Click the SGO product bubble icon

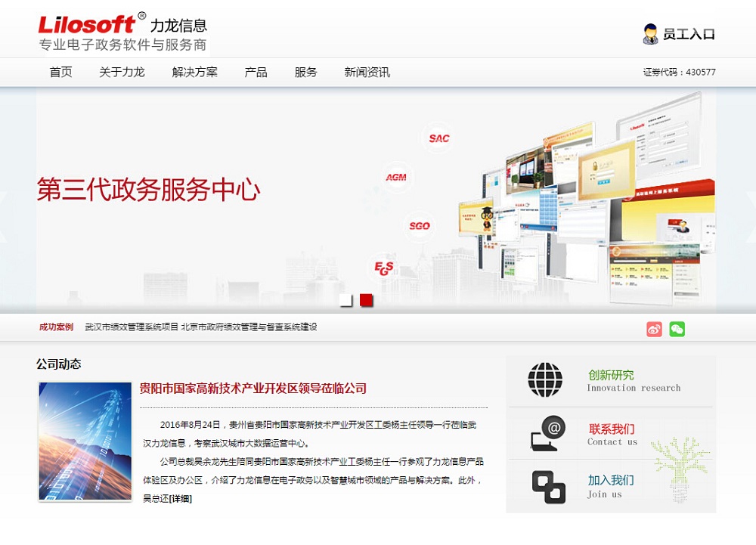[x=419, y=226]
